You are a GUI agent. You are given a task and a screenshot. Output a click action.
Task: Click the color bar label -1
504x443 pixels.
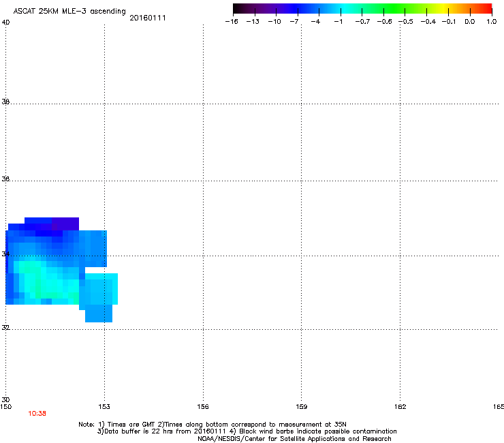[x=338, y=22]
